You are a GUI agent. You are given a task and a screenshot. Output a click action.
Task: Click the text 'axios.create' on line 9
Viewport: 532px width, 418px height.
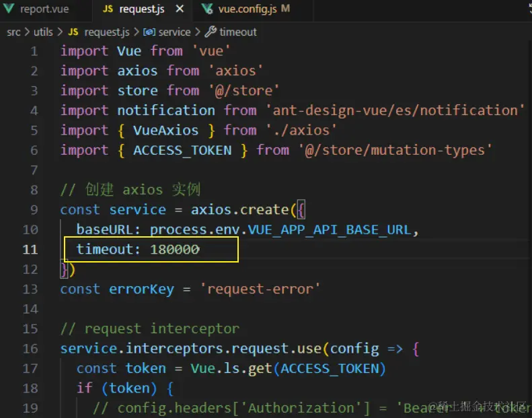(240, 210)
